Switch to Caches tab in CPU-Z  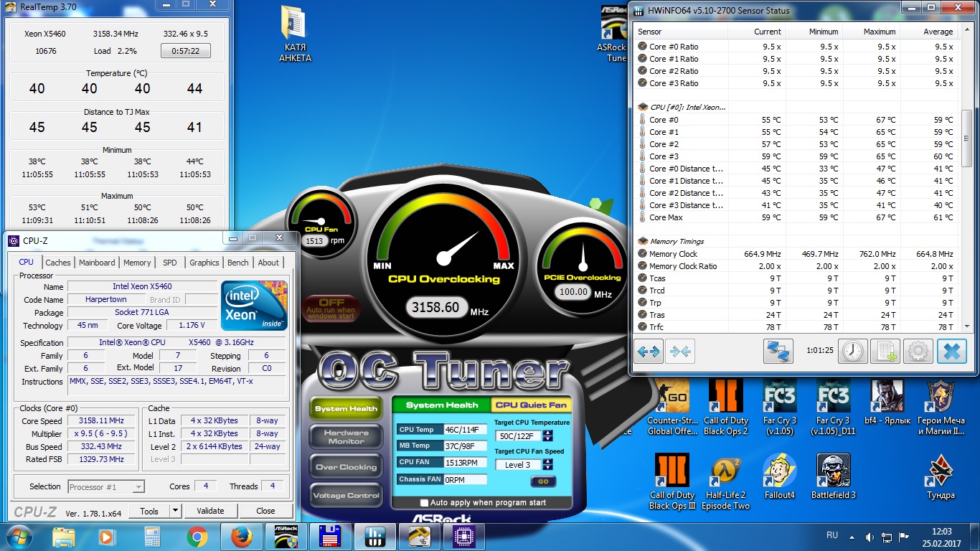[58, 263]
